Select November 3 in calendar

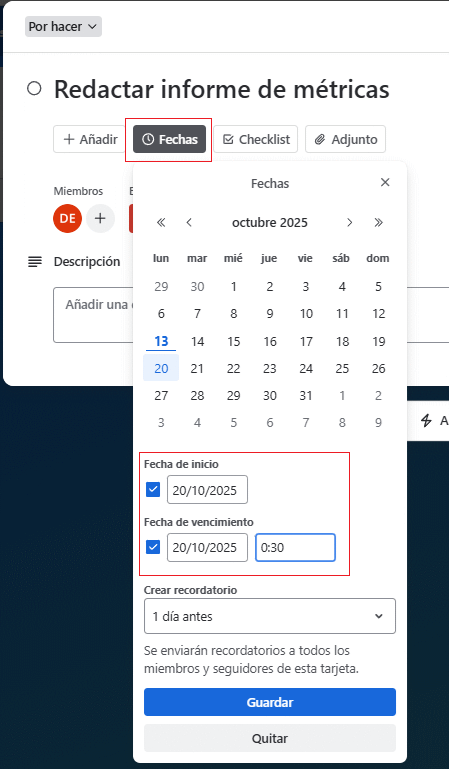click(161, 422)
